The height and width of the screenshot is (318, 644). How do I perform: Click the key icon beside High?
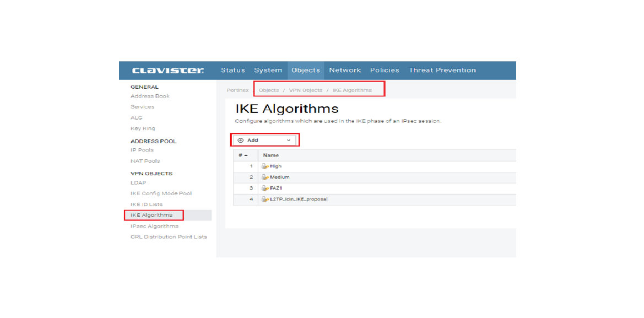[x=266, y=166]
